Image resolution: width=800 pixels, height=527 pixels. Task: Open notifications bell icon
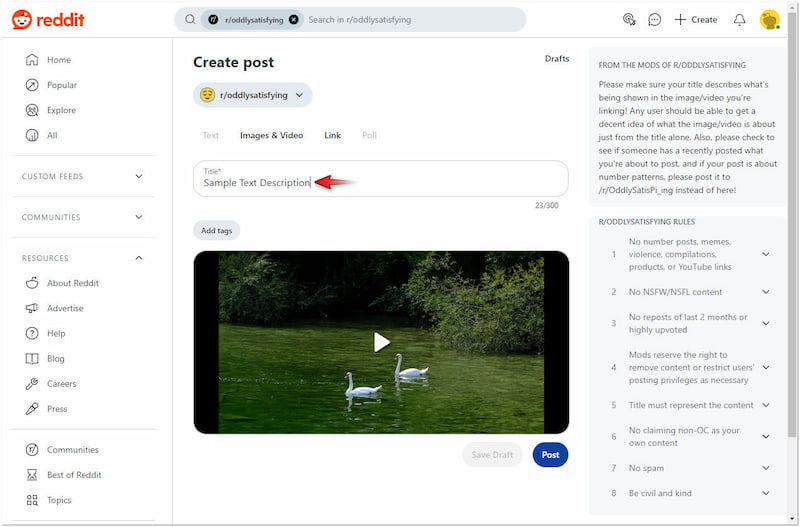[739, 19]
